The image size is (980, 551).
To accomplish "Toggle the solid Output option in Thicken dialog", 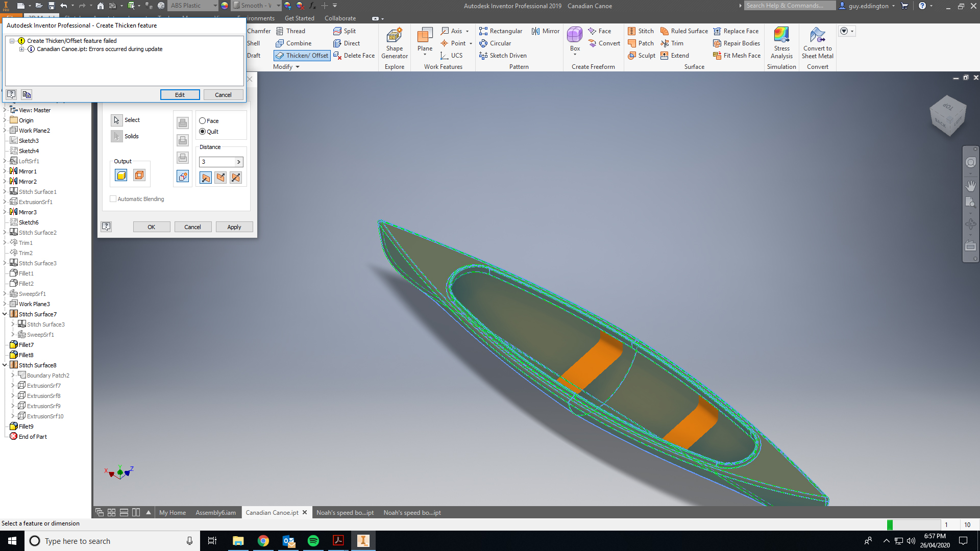I will tap(120, 174).
